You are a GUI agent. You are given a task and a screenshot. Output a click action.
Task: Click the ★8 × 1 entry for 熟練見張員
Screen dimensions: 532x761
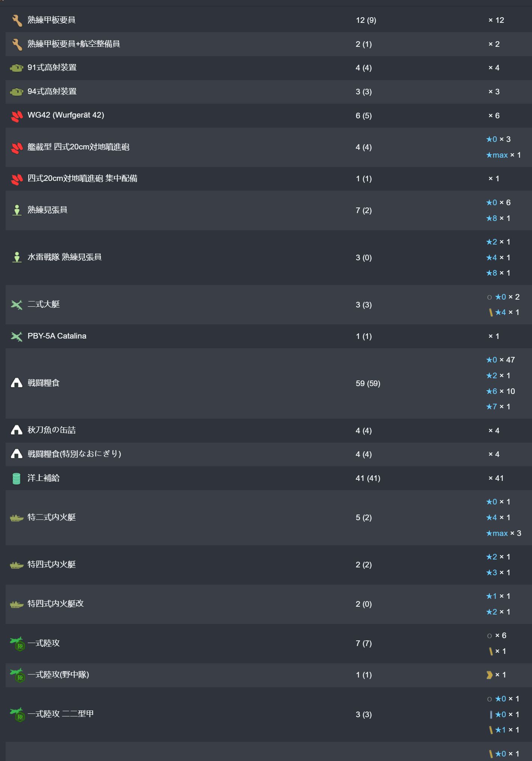point(498,218)
